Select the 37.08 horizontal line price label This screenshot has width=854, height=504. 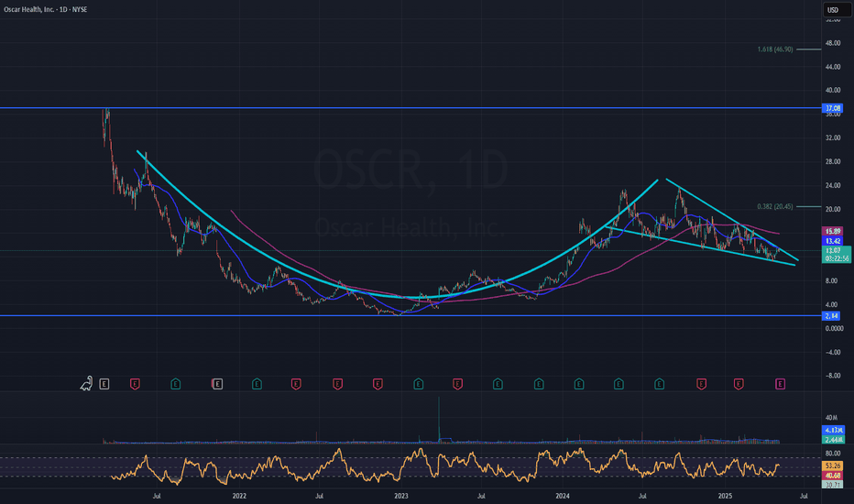(833, 108)
